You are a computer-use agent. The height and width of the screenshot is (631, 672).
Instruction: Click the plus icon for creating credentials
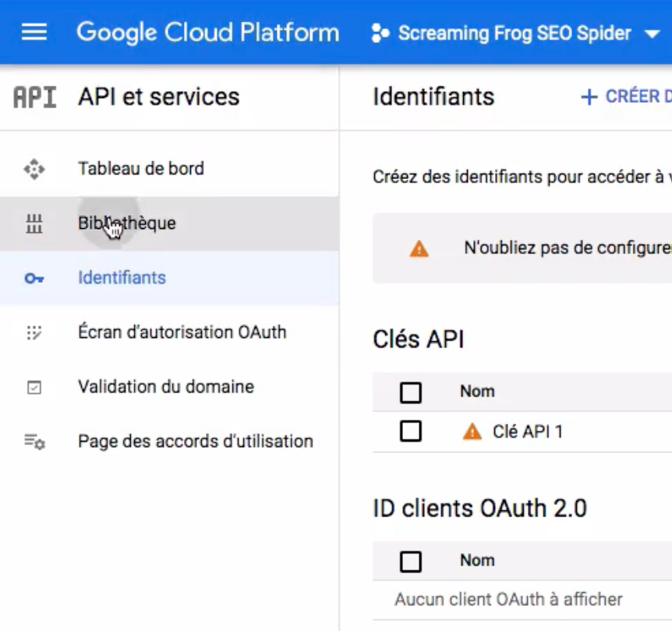pos(589,97)
